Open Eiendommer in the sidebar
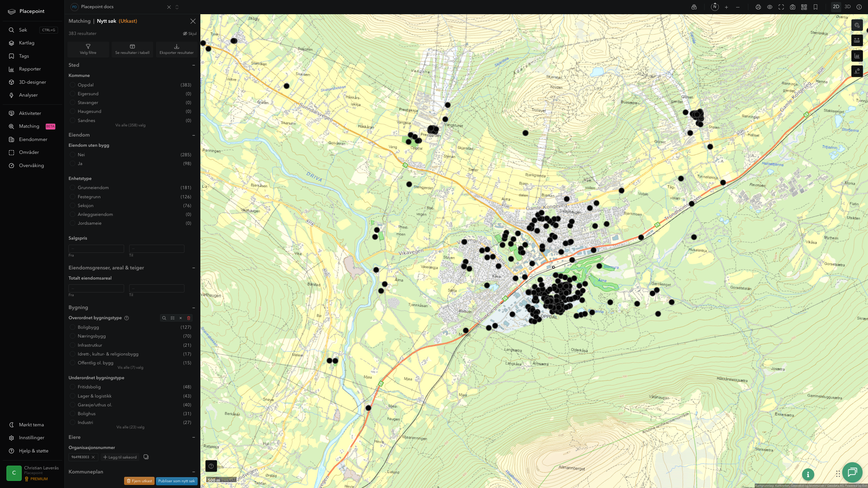The height and width of the screenshot is (488, 868). point(33,139)
